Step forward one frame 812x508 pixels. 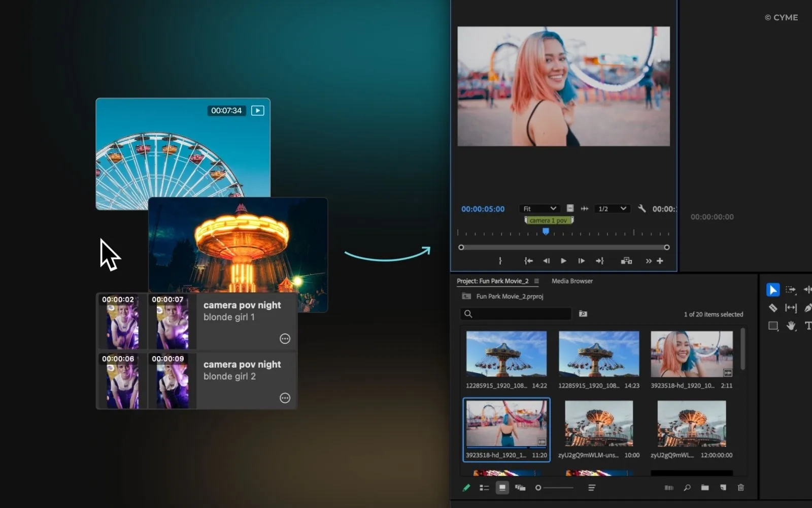pyautogui.click(x=581, y=261)
